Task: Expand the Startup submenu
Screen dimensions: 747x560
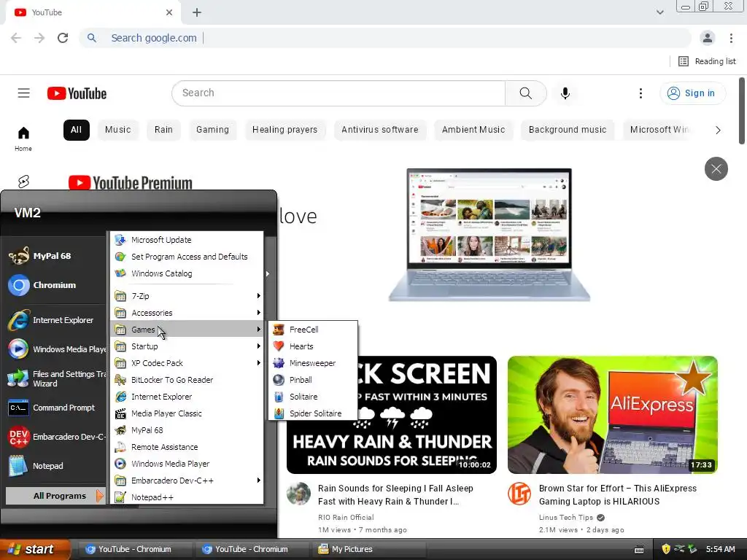Action: [187, 346]
